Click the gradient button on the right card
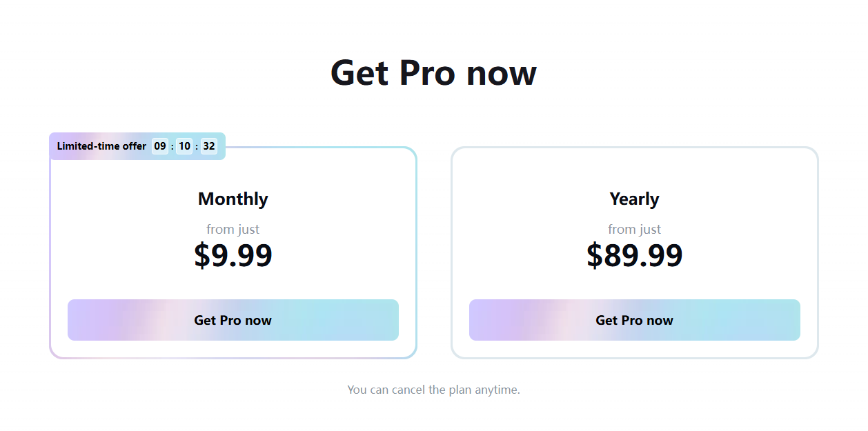Viewport: 868px width, 431px height. (634, 320)
